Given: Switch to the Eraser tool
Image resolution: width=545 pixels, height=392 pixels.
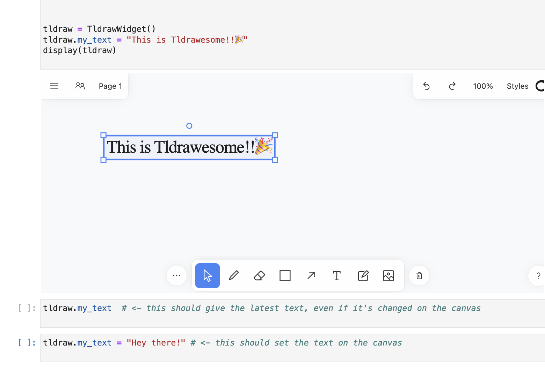Looking at the screenshot, I should 259,276.
